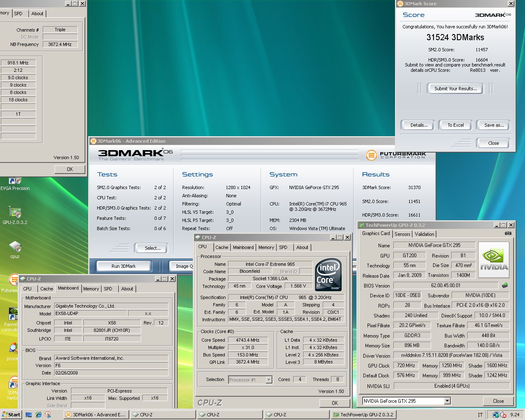Switch to the Validation tab in GPU-Z
The image size is (525, 420).
coord(424,234)
